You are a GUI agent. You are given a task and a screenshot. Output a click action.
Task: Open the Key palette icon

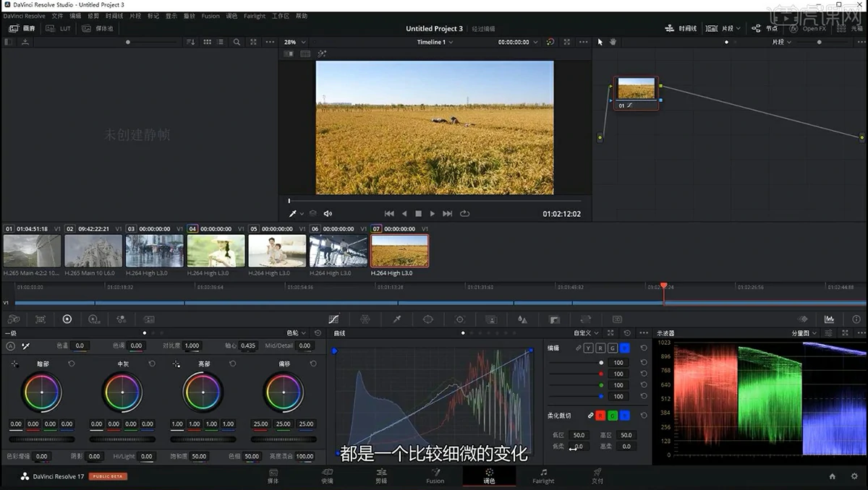[x=554, y=319]
